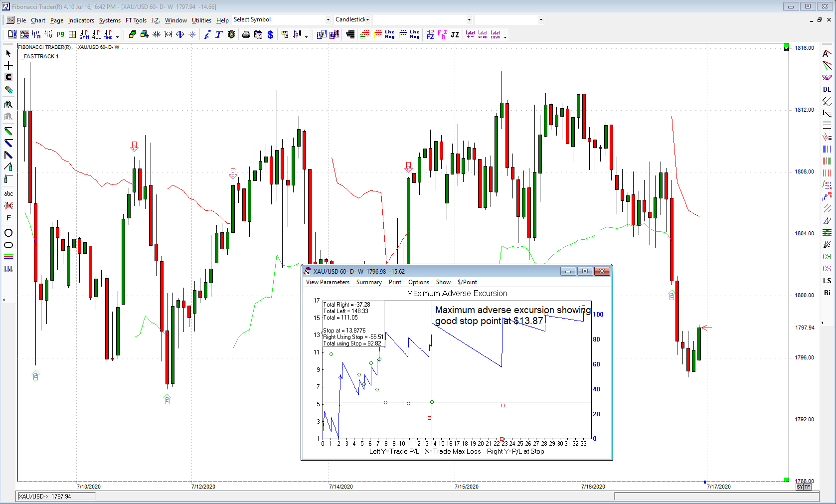Image resolution: width=836 pixels, height=504 pixels.
Task: Click the ALL toolbar icon
Action: pos(96,34)
